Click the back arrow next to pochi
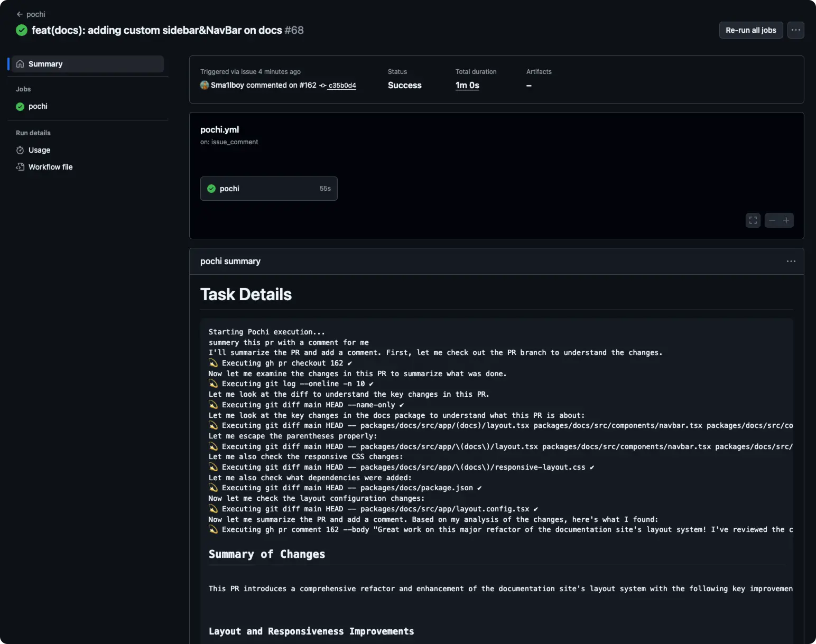 [x=20, y=14]
